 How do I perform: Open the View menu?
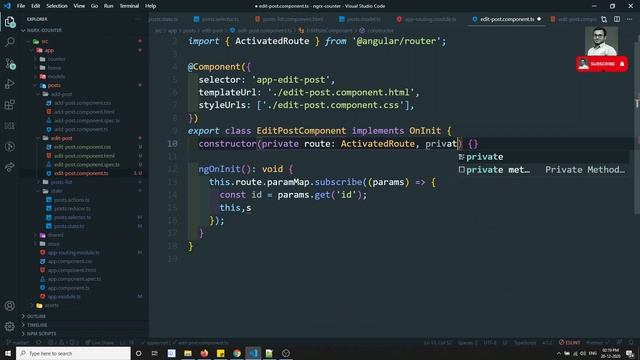click(x=79, y=6)
